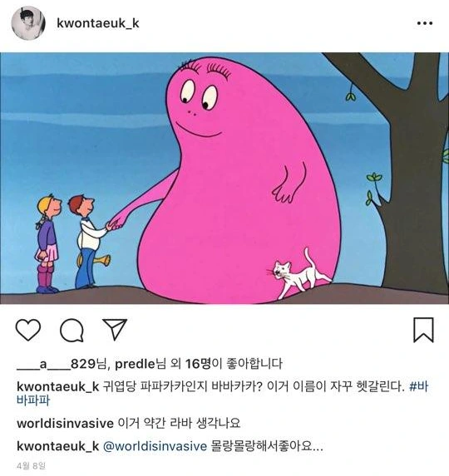Open kwontaeuk_k username in the caption
Viewport: 449px width, 476px height.
57,387
